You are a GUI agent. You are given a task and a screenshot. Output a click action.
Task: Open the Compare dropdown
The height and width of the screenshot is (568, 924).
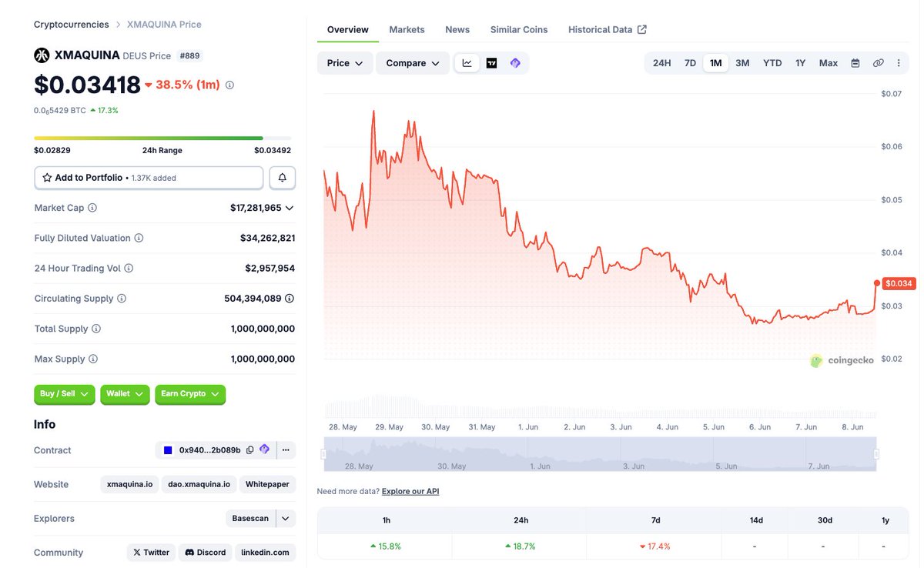pos(413,63)
